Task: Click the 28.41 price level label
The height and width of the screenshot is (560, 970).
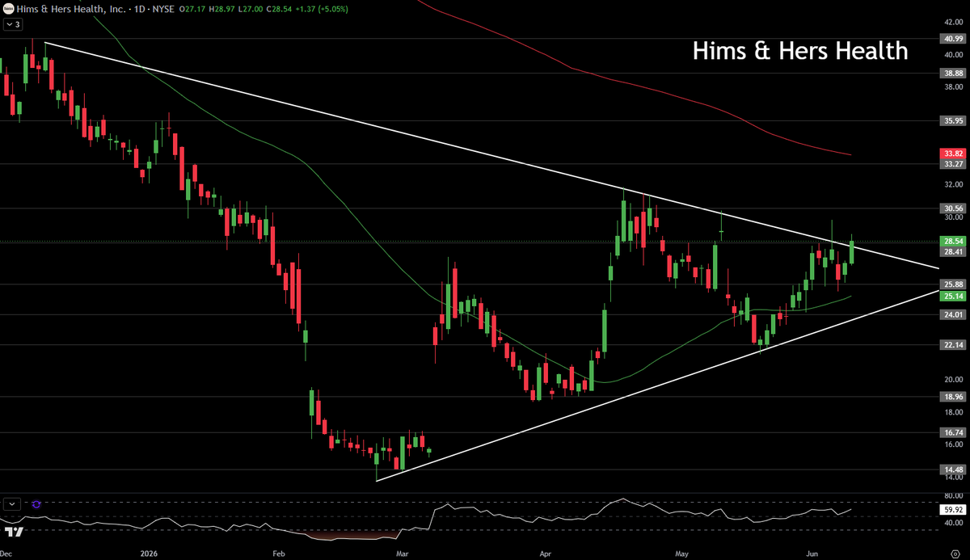Action: point(952,252)
